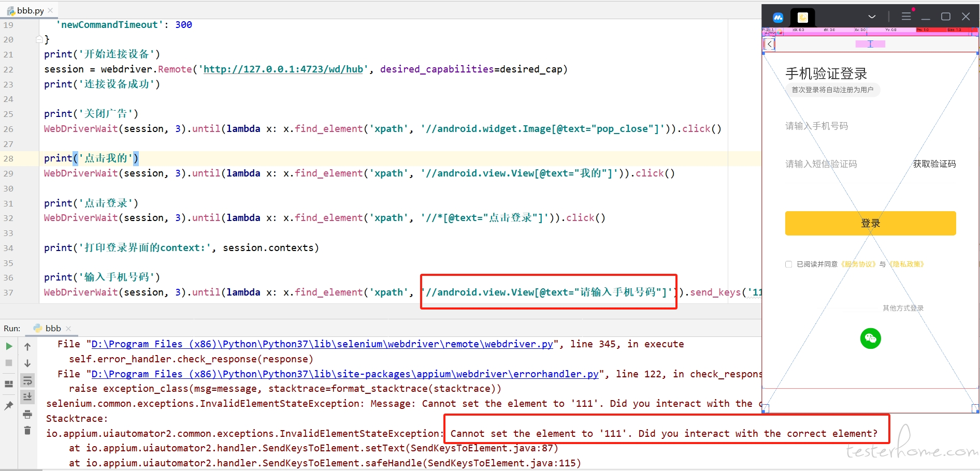This screenshot has width=980, height=471.
Task: Open the webdriver.py file link in traceback
Action: click(x=322, y=344)
